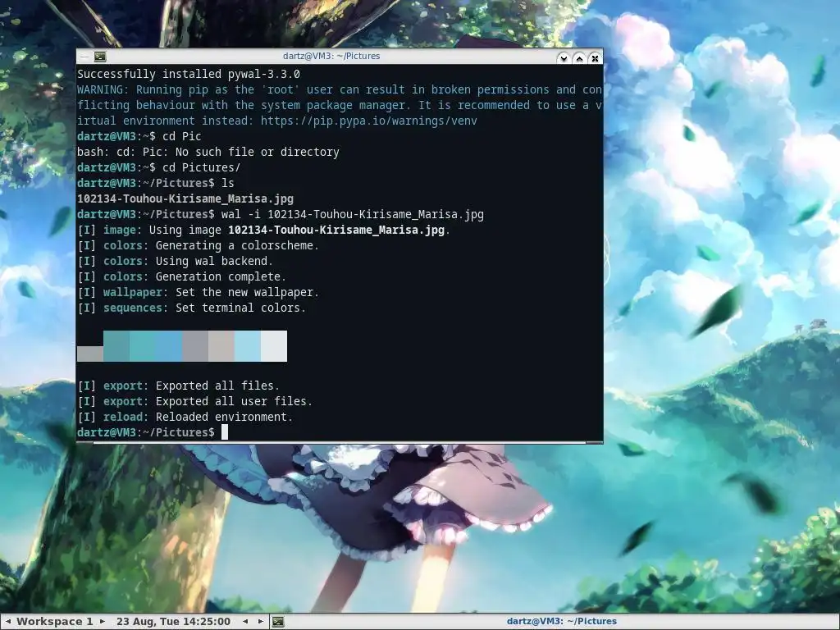
Task: Click the small gray swatch in the palette
Action: [x=90, y=354]
